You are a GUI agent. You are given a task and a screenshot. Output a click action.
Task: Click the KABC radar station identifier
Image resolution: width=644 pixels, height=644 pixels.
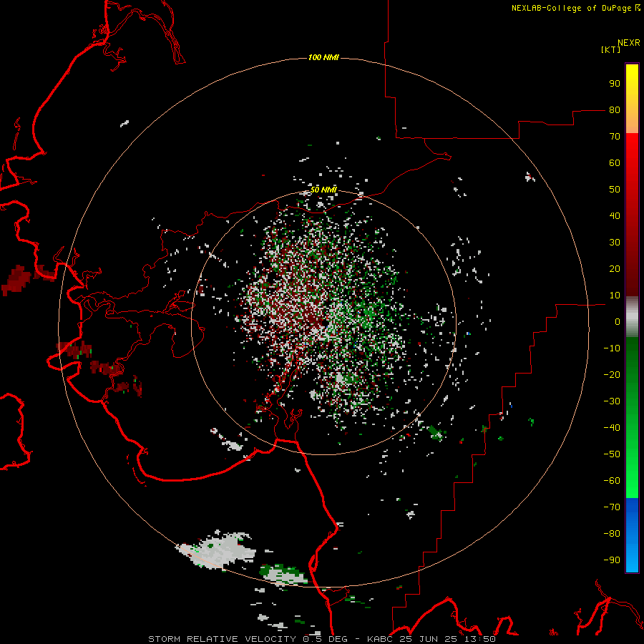[381, 639]
